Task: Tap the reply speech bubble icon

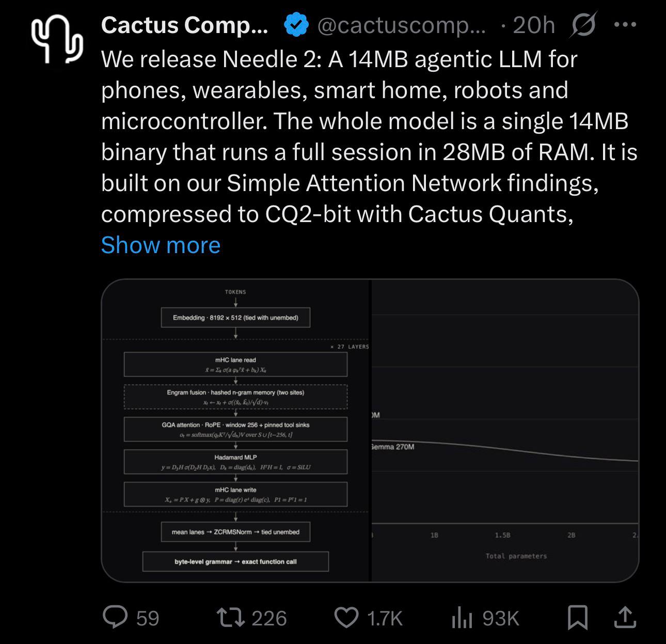Action: tap(116, 618)
